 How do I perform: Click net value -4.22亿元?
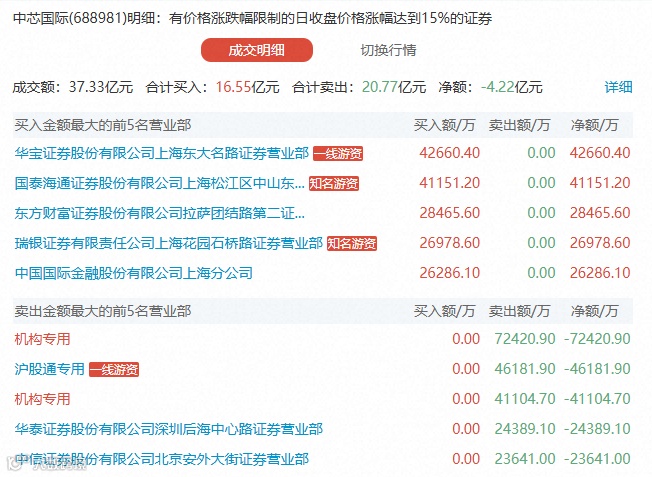511,87
